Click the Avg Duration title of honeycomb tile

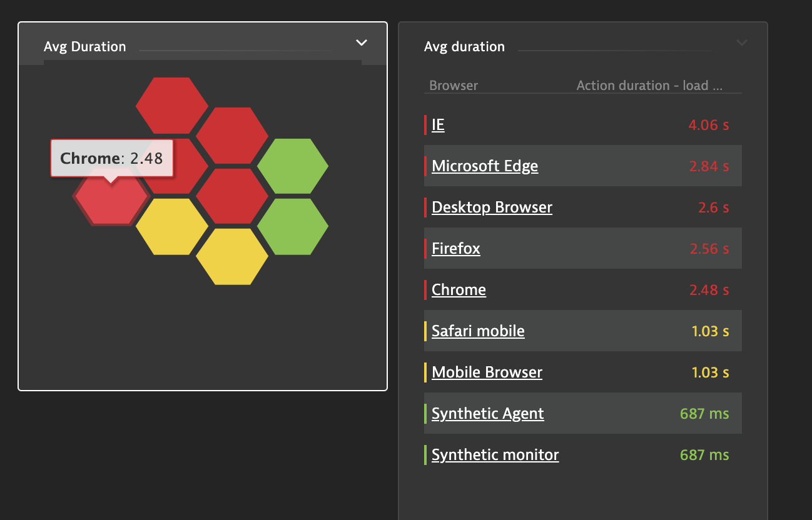[x=84, y=47]
